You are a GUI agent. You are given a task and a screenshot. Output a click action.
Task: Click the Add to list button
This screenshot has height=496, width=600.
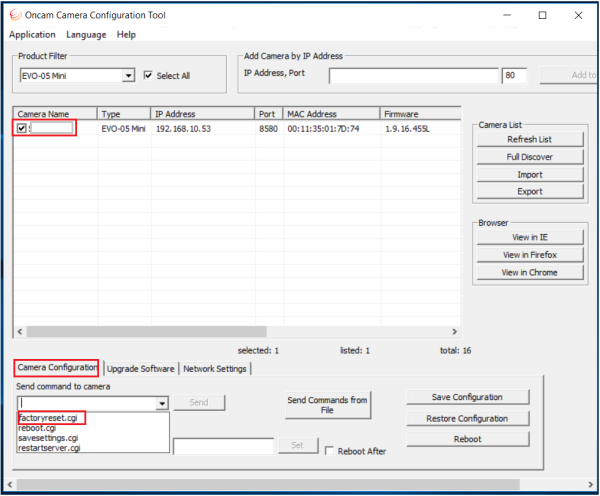(569, 75)
